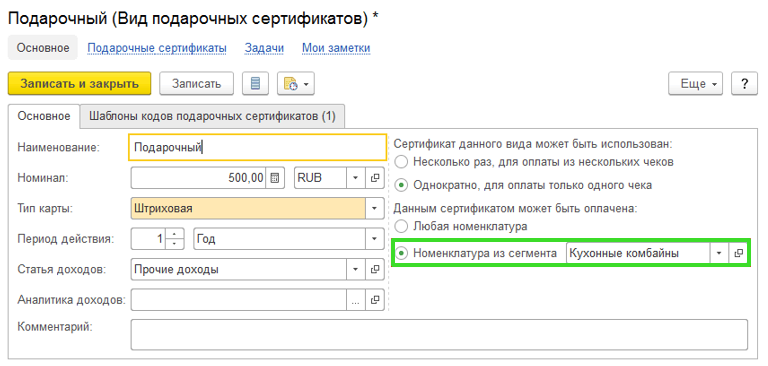Expand the Год period unit dropdown

tap(375, 239)
